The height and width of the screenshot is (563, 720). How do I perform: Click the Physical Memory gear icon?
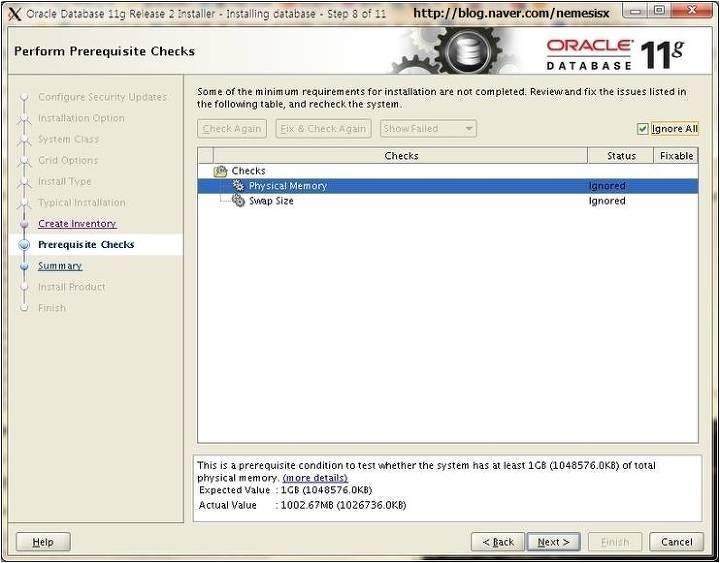(x=238, y=186)
